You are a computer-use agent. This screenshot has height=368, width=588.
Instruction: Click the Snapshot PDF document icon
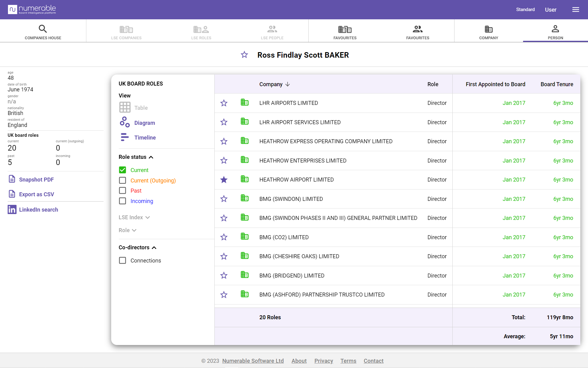pyautogui.click(x=12, y=179)
